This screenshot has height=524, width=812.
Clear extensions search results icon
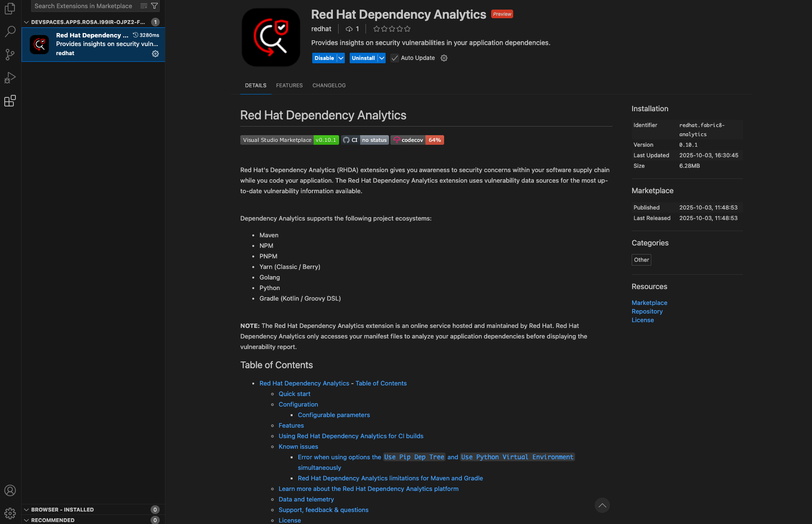pyautogui.click(x=144, y=6)
